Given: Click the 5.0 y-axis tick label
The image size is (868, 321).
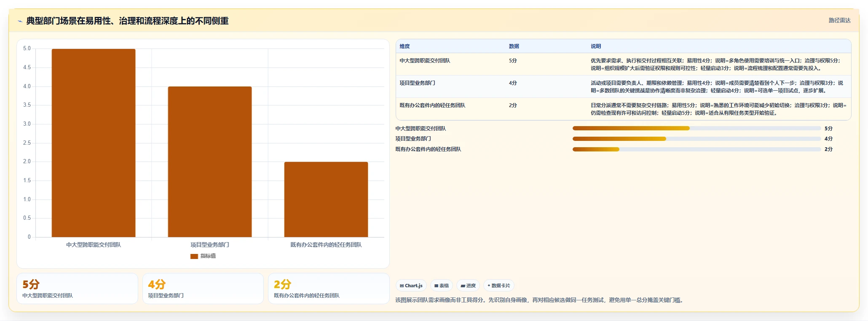Looking at the screenshot, I should (27, 49).
